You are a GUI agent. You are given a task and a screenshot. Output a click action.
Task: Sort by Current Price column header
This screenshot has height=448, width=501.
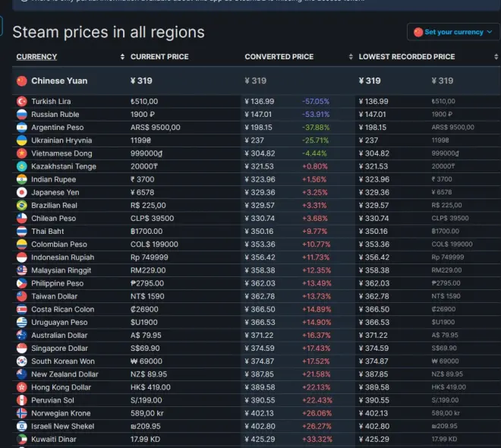(159, 57)
